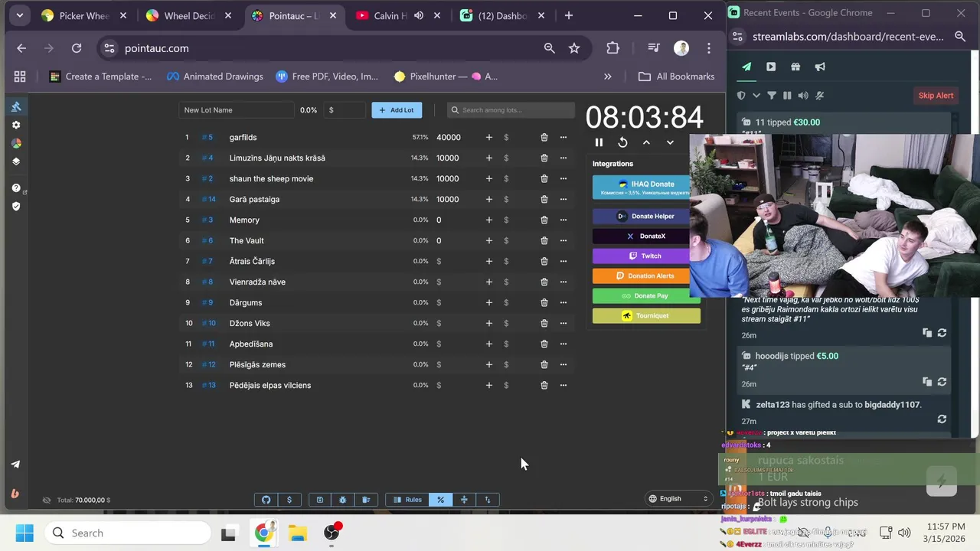Toggle the hide-total eye icon
Image resolution: width=980 pixels, height=551 pixels.
click(x=47, y=500)
